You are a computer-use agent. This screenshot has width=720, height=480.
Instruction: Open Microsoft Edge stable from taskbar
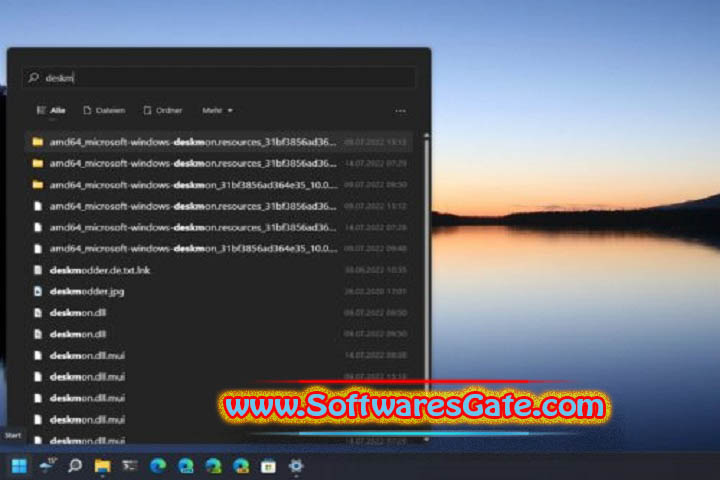click(x=158, y=466)
